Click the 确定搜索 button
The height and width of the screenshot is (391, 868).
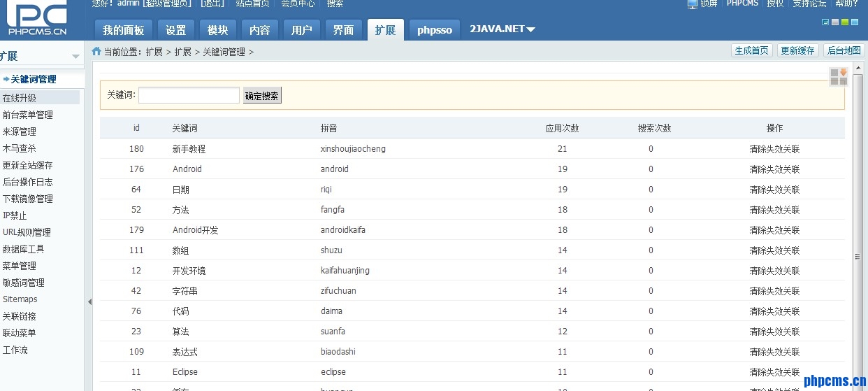(262, 96)
